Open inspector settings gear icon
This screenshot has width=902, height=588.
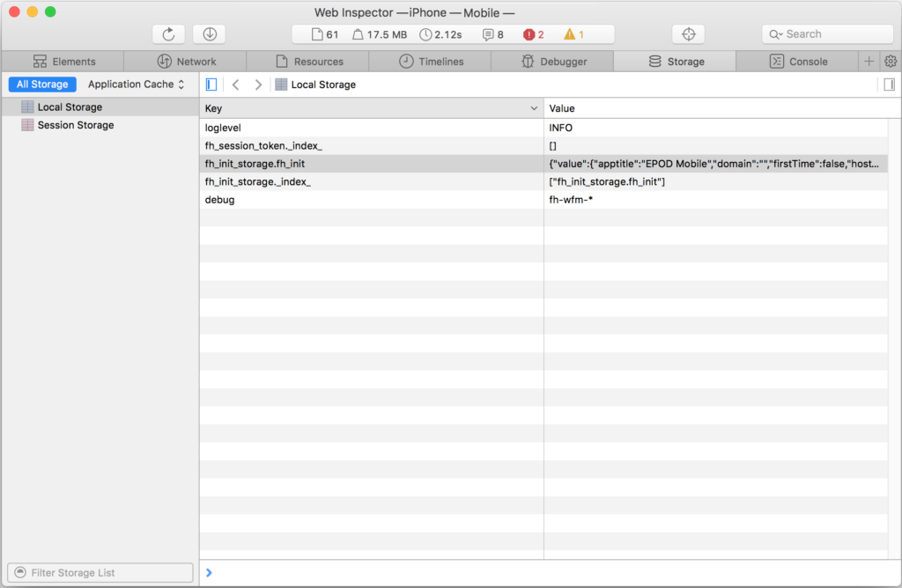click(891, 62)
